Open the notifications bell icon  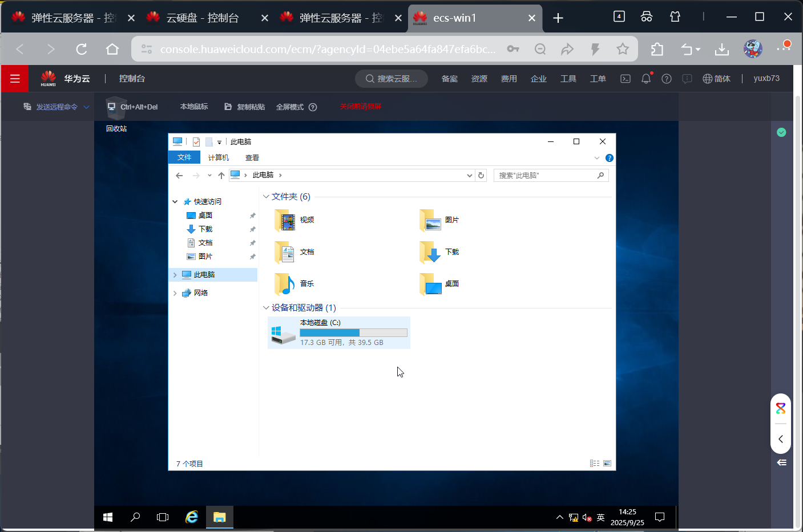[646, 79]
